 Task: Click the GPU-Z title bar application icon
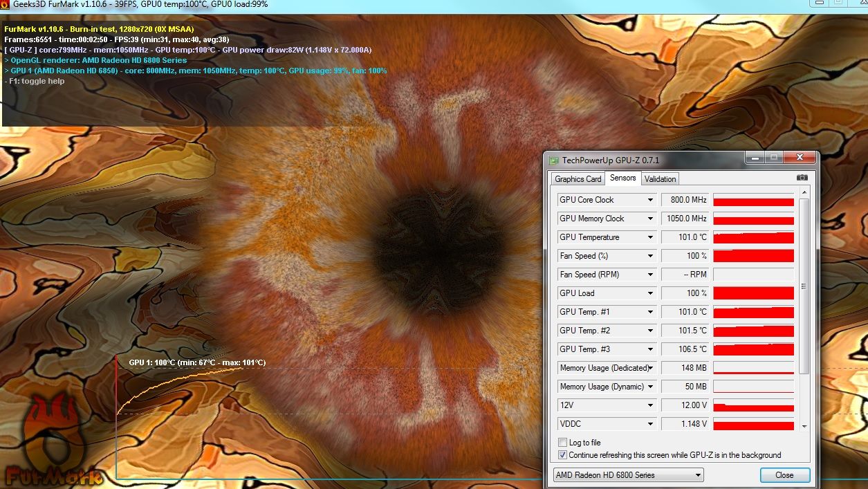(x=554, y=160)
